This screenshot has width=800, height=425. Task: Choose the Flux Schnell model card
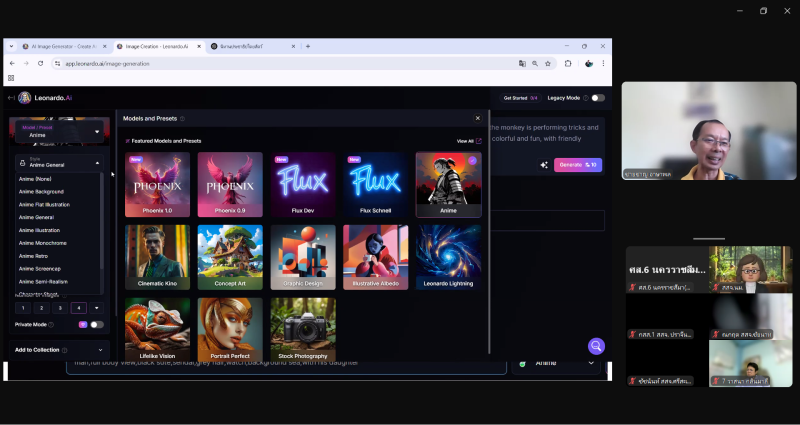click(376, 185)
